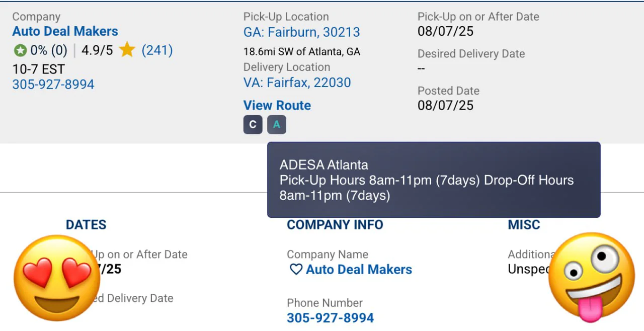Click the View Route link

pos(277,106)
